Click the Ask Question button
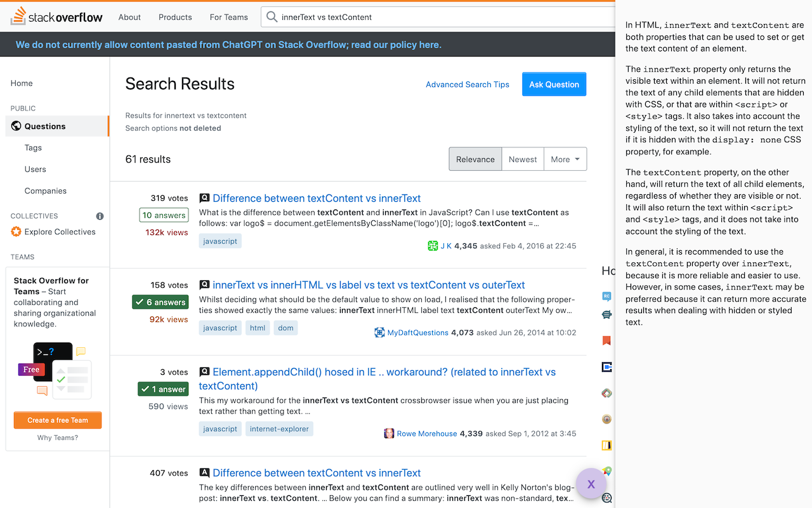 (554, 84)
